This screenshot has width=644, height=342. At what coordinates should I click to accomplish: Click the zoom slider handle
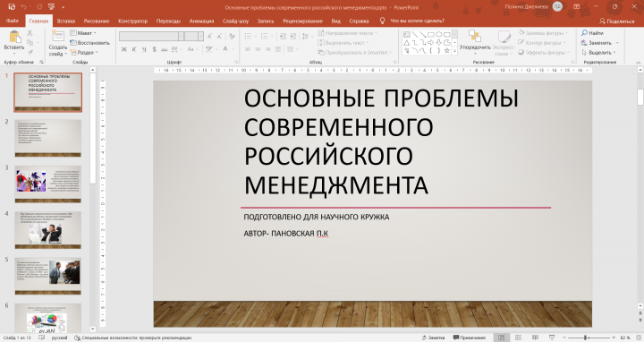tap(585, 338)
